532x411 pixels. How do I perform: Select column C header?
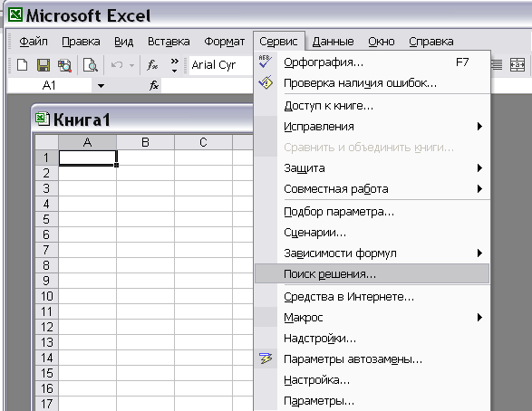(x=203, y=142)
